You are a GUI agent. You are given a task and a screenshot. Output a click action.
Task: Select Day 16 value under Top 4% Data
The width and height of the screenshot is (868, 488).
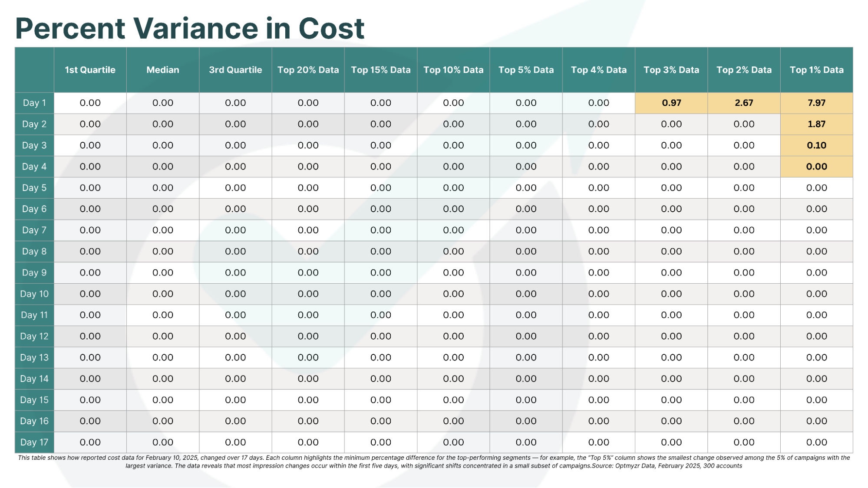pos(599,421)
